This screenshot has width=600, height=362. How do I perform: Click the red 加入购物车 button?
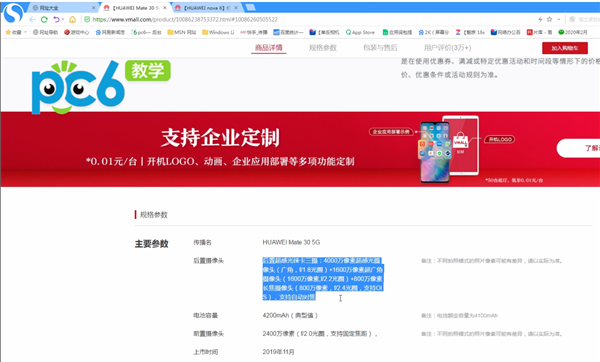tap(565, 48)
